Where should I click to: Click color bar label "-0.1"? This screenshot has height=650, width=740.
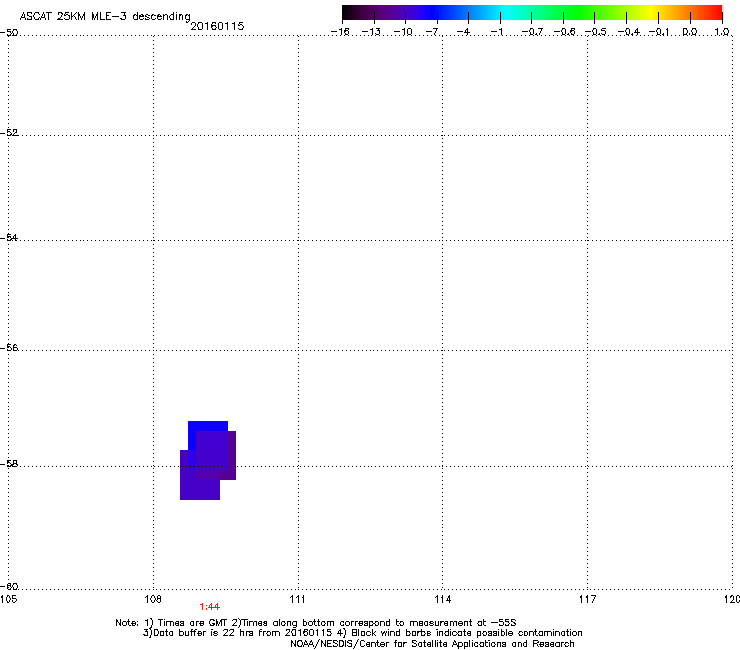[x=659, y=32]
